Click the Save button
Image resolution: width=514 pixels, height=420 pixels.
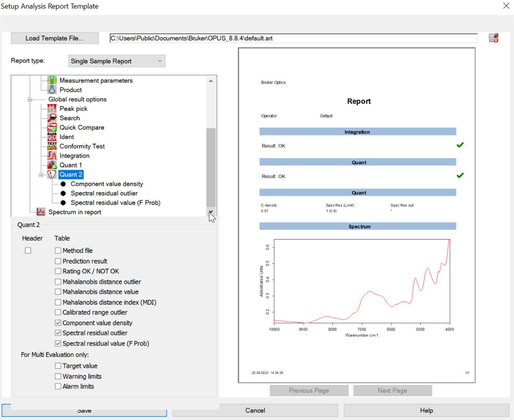pos(84,410)
